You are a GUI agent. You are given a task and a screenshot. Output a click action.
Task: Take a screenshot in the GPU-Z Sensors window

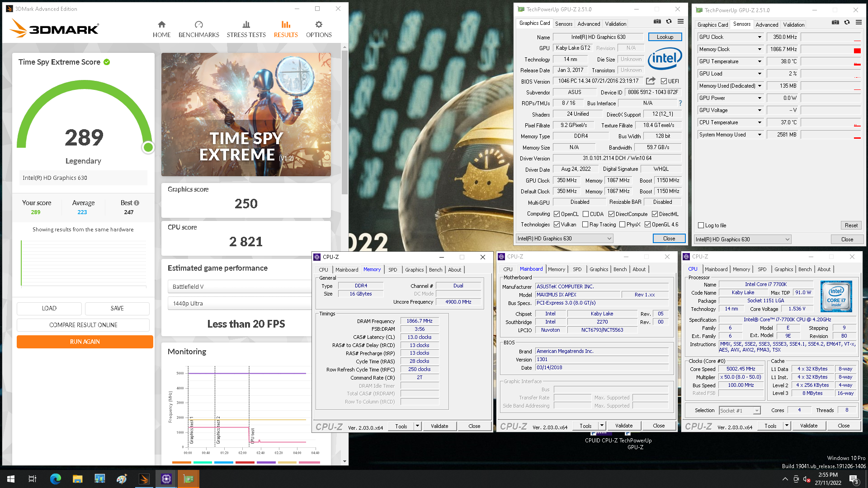835,23
